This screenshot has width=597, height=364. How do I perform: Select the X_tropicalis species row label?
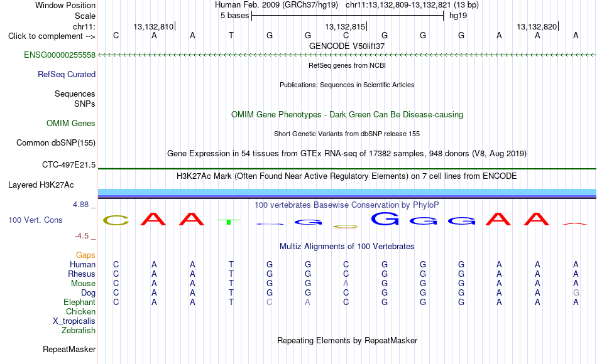pos(74,321)
